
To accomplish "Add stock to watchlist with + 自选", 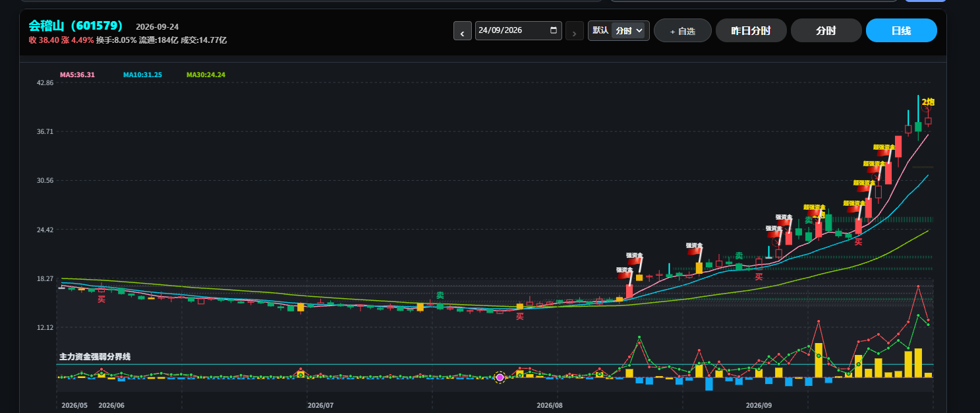I will pyautogui.click(x=682, y=30).
